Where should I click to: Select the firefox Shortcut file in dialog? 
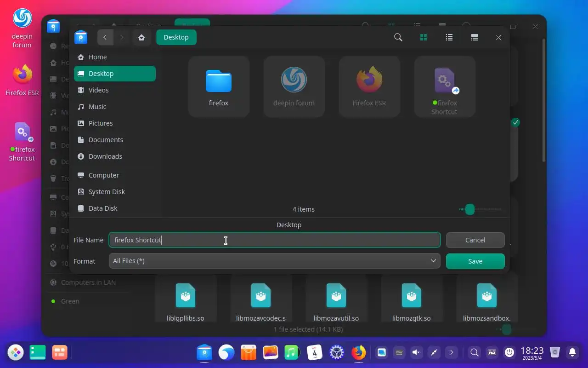445,86
